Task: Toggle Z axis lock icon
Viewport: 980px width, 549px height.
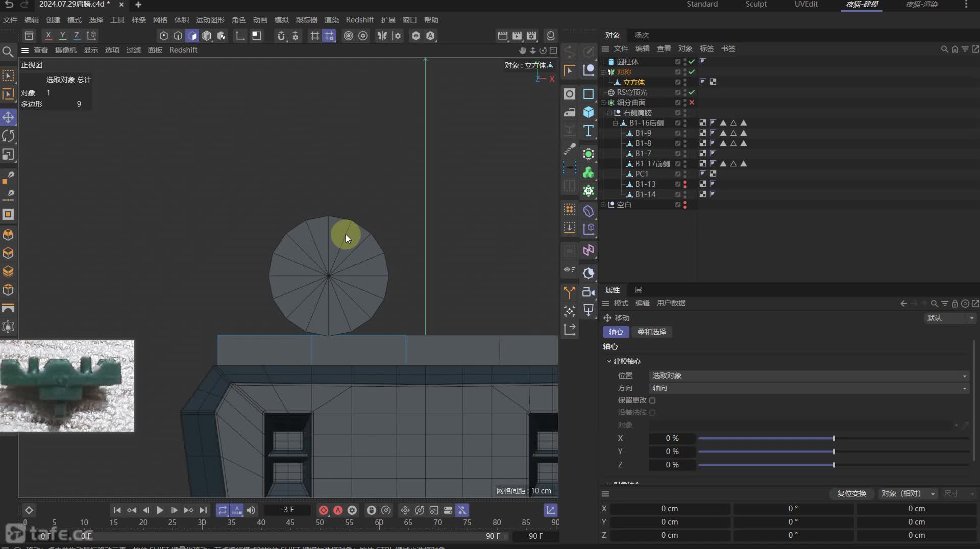Action: (x=77, y=36)
